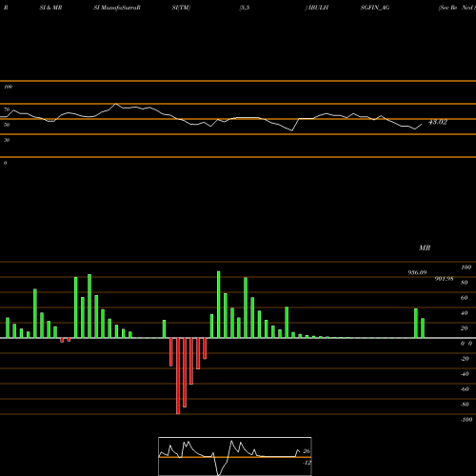Click the RSI current value 43.02

(438, 122)
